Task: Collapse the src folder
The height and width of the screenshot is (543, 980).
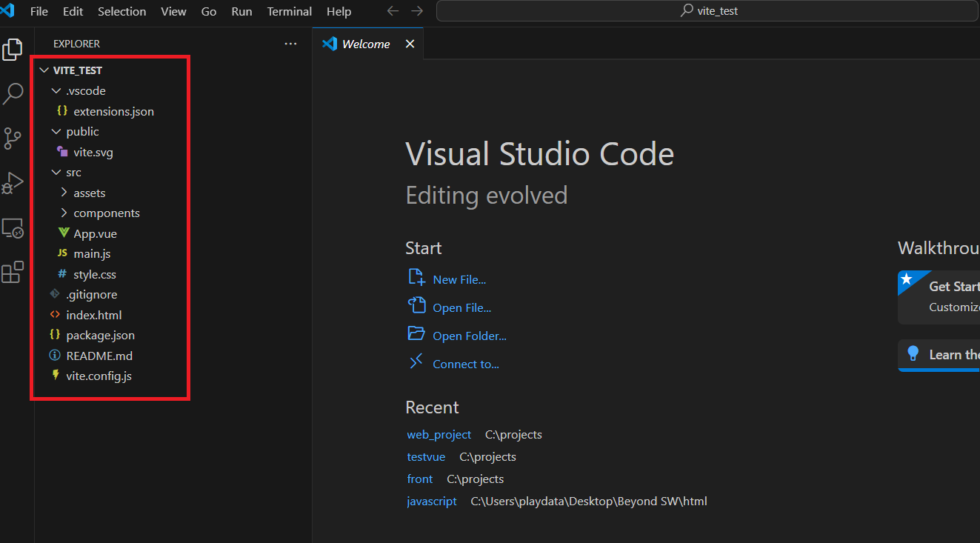Action: coord(56,172)
